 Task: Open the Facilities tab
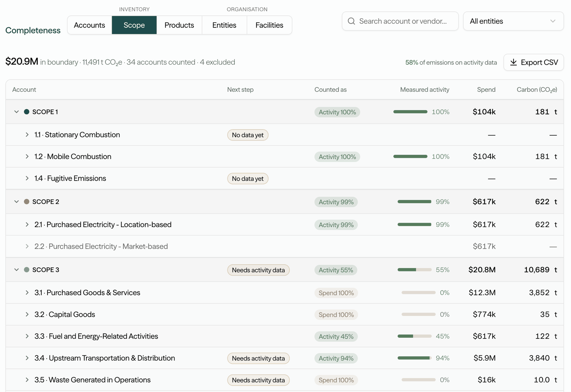[x=269, y=25]
